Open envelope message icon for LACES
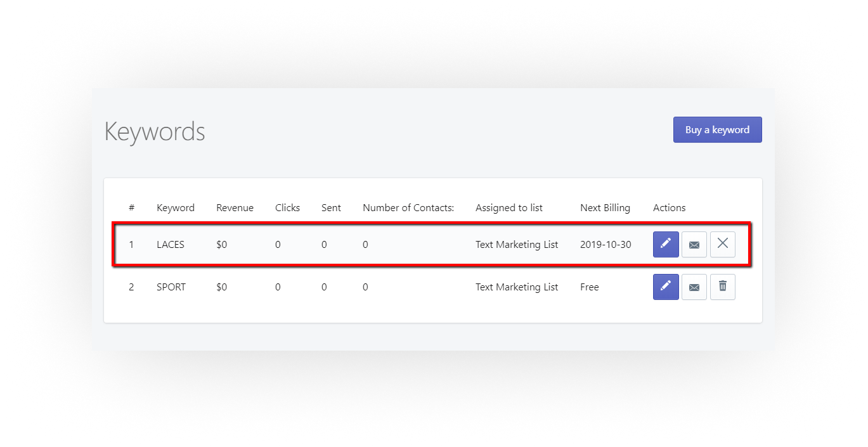Image resolution: width=868 pixels, height=447 pixels. pyautogui.click(x=694, y=244)
